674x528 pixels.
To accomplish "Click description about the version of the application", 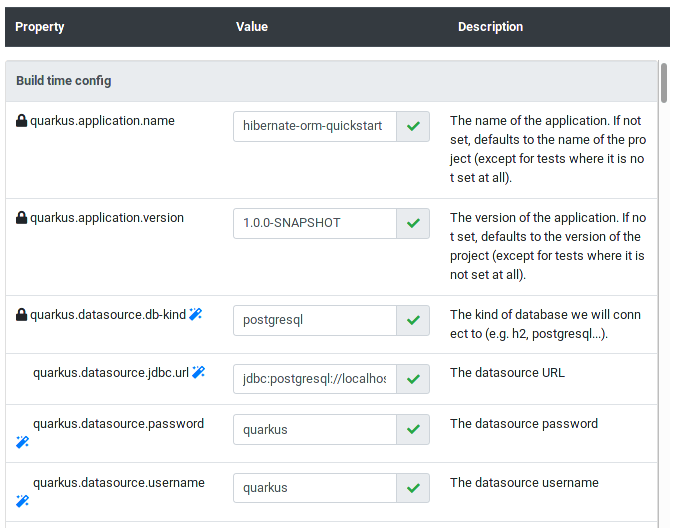I will (x=548, y=246).
